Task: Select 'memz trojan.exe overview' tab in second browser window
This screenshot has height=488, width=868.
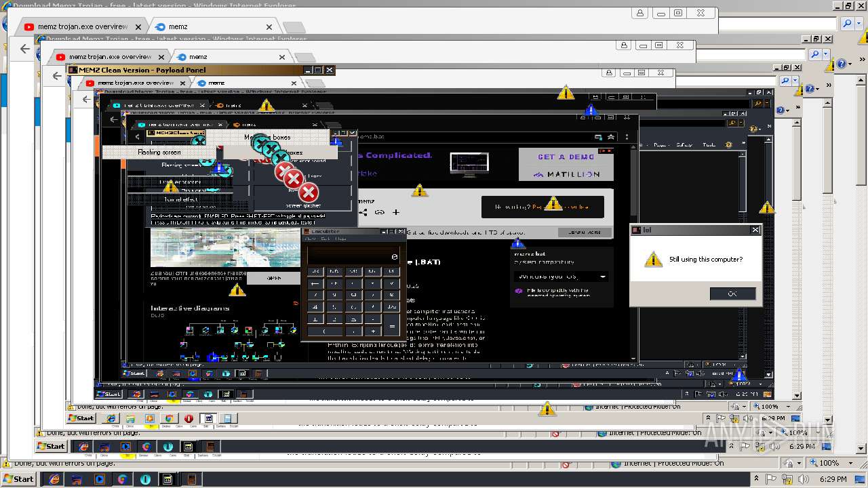Action: [x=108, y=57]
